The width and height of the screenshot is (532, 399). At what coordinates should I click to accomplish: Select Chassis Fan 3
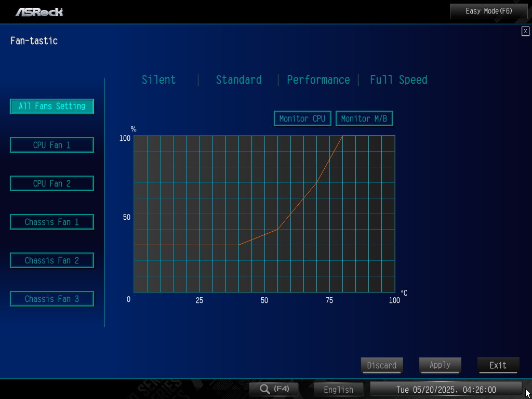click(52, 299)
